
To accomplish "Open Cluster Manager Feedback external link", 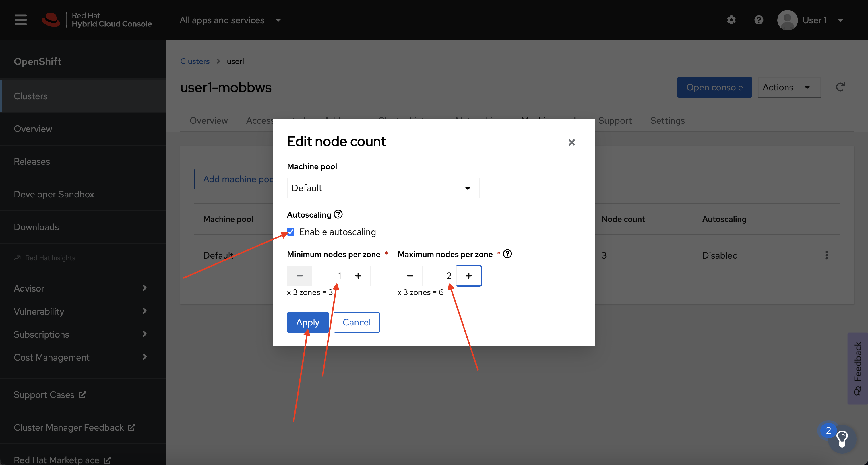I will click(x=74, y=427).
